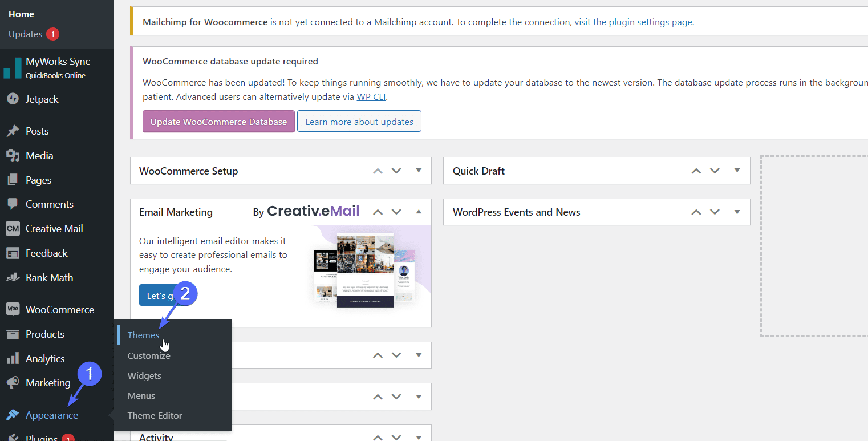Click the Pages icon in sidebar
Image resolution: width=868 pixels, height=441 pixels.
[13, 180]
